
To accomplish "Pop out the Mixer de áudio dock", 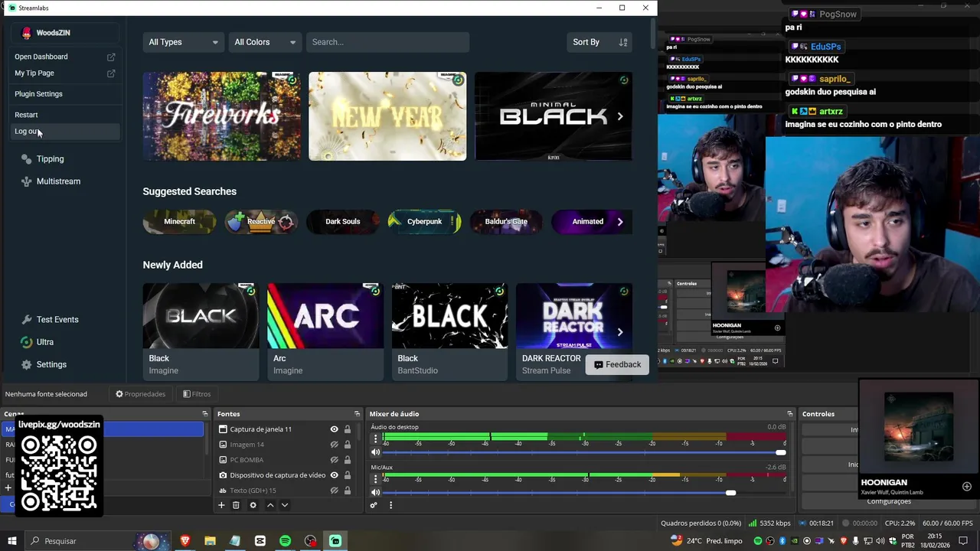I will pyautogui.click(x=790, y=414).
